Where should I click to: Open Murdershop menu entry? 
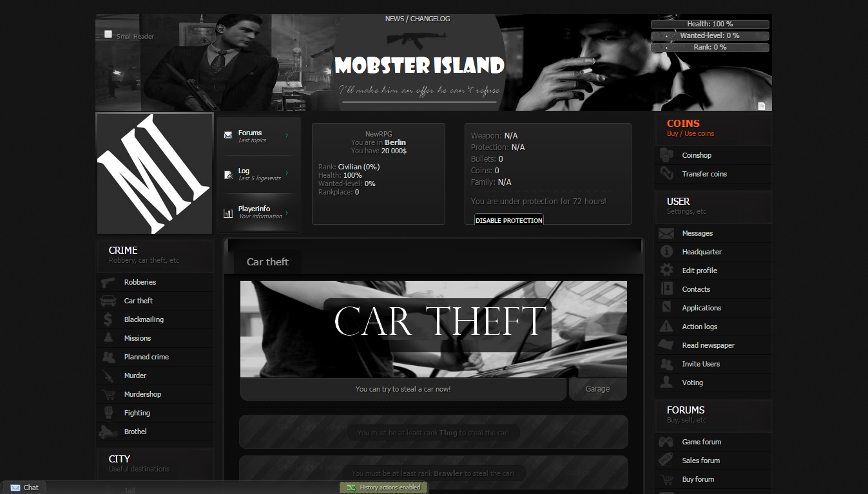coord(142,394)
